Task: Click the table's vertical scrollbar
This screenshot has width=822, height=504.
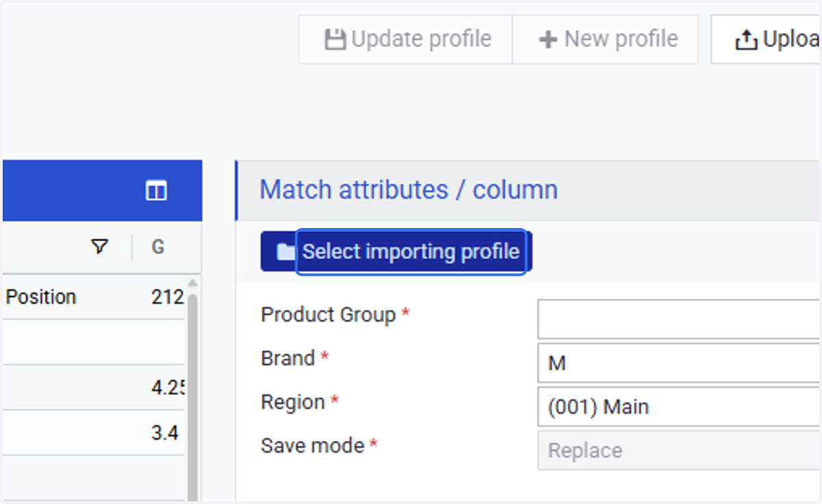Action: (x=192, y=397)
